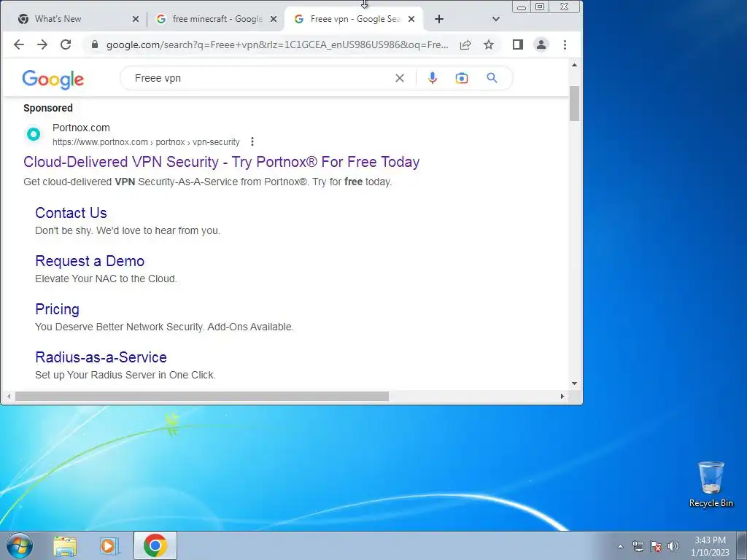Go back with the browser back arrow

[x=18, y=44]
